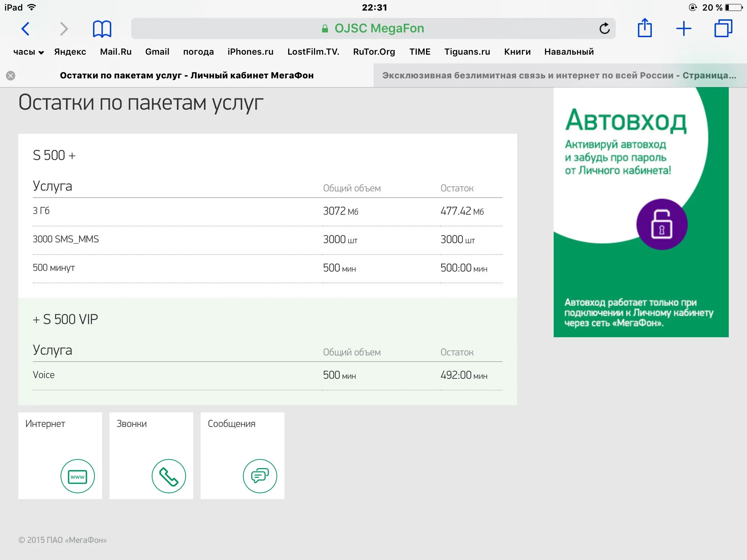Image resolution: width=747 pixels, height=560 pixels.
Task: Click the 500:00 мин remaining value
Action: tap(464, 268)
